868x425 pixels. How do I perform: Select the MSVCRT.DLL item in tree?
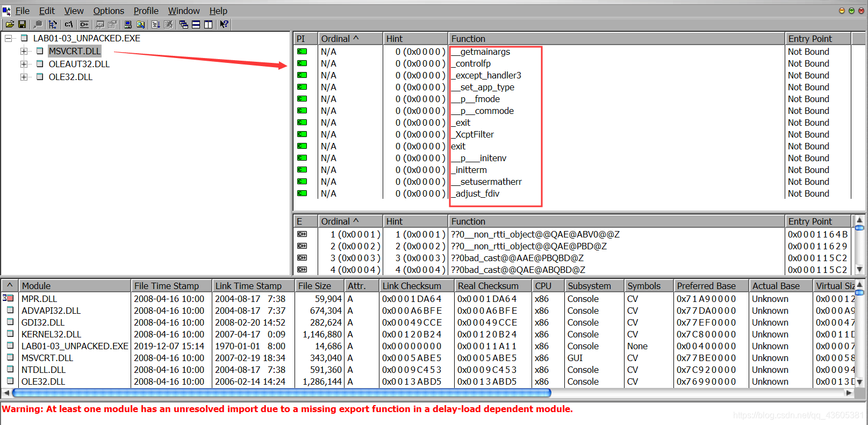(x=74, y=51)
